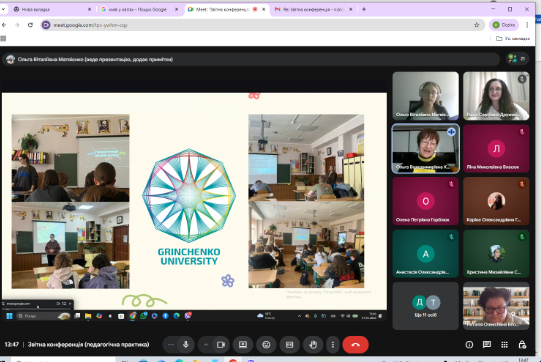Go back in browser history
The image size is (541, 362).
[4, 25]
